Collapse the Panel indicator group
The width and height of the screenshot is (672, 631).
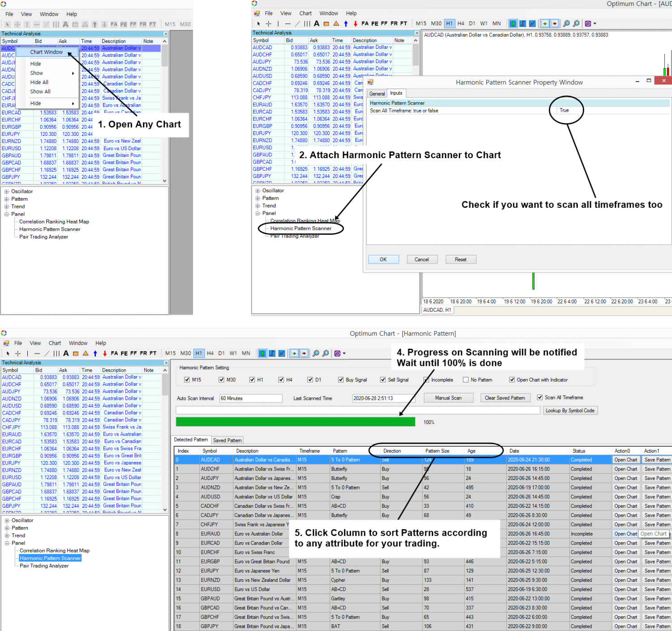point(7,543)
